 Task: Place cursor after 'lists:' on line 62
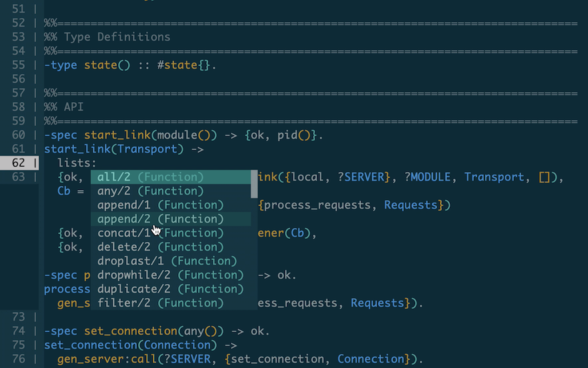[97, 163]
